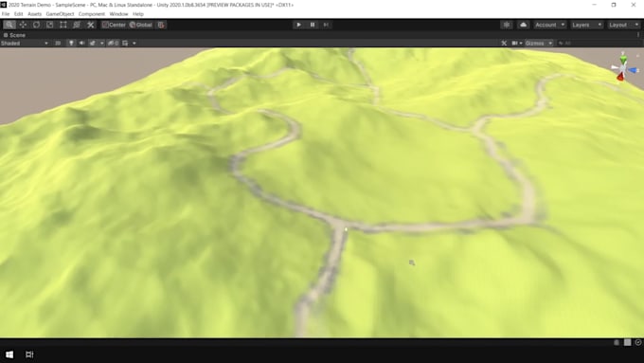The width and height of the screenshot is (644, 363).
Task: Click the green Y axis of the orientation gizmo
Action: coord(623,59)
